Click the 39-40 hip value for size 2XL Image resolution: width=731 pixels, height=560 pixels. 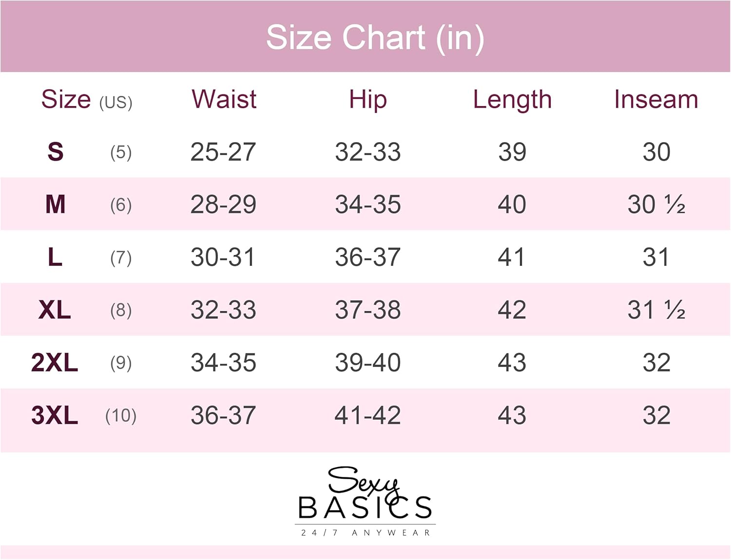pos(368,363)
